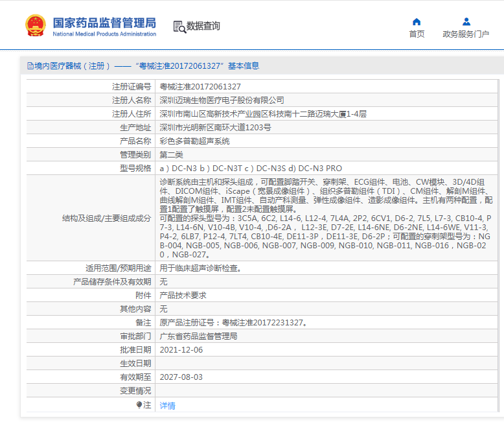The image size is (504, 422).
Task: Click the document icon before 境内医疗器械
Action: 30,65
